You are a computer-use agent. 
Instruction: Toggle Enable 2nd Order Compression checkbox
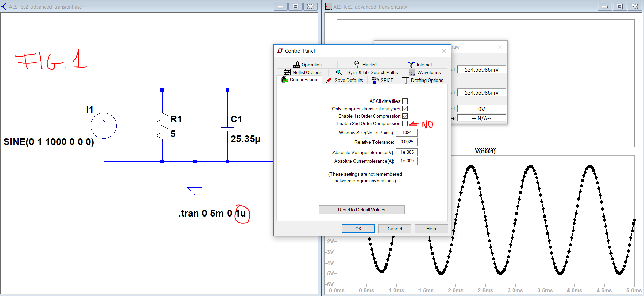coord(405,123)
